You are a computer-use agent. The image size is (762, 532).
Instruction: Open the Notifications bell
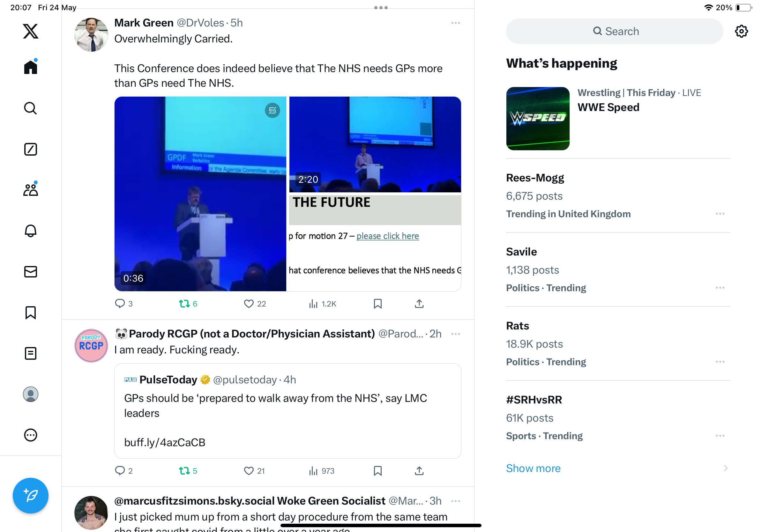click(x=31, y=231)
